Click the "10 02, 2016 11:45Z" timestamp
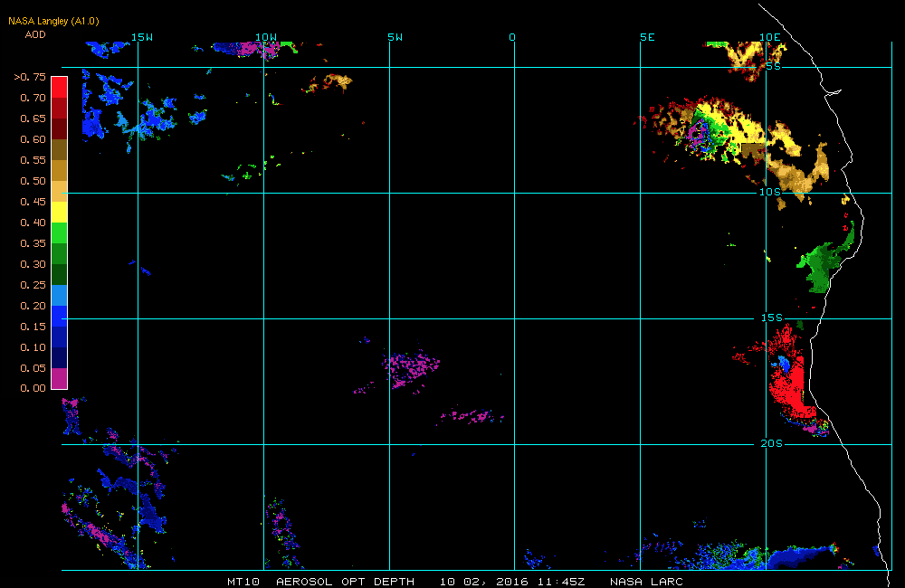905x588 pixels. pyautogui.click(x=512, y=582)
